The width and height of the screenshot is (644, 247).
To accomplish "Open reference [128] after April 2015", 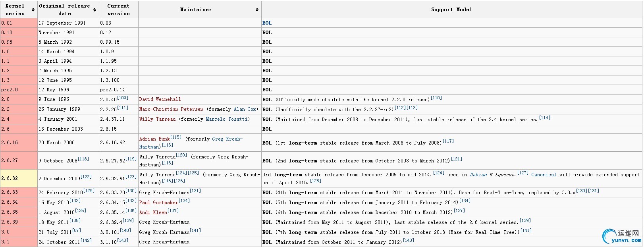I will point(316,181).
